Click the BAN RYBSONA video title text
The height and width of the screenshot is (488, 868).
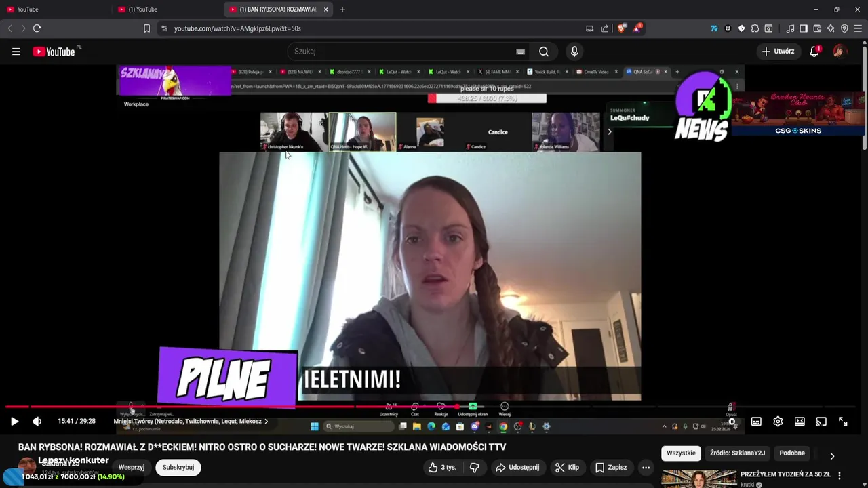(262, 447)
